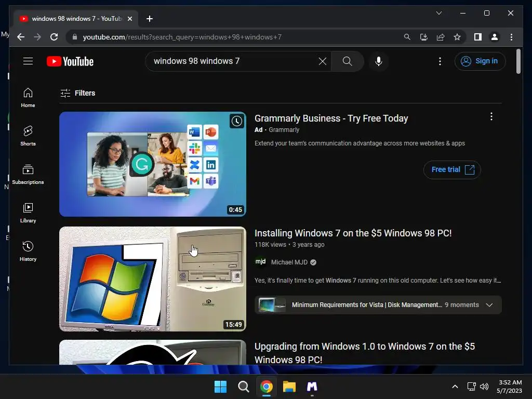Click the Free trial button
Image resolution: width=532 pixels, height=399 pixels.
coord(453,170)
